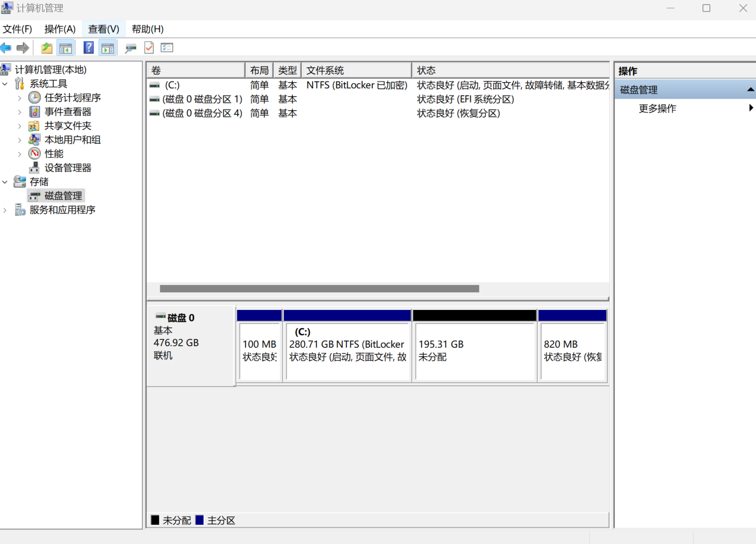Select the 设备管理器 tree item
This screenshot has height=544, width=756.
[x=67, y=168]
